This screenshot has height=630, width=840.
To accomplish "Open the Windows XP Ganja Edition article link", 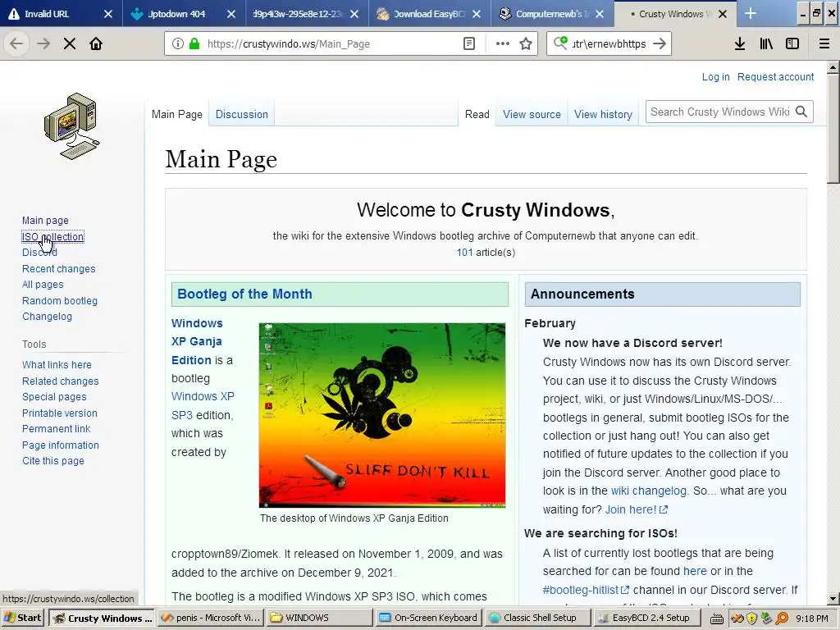I will 197,342.
